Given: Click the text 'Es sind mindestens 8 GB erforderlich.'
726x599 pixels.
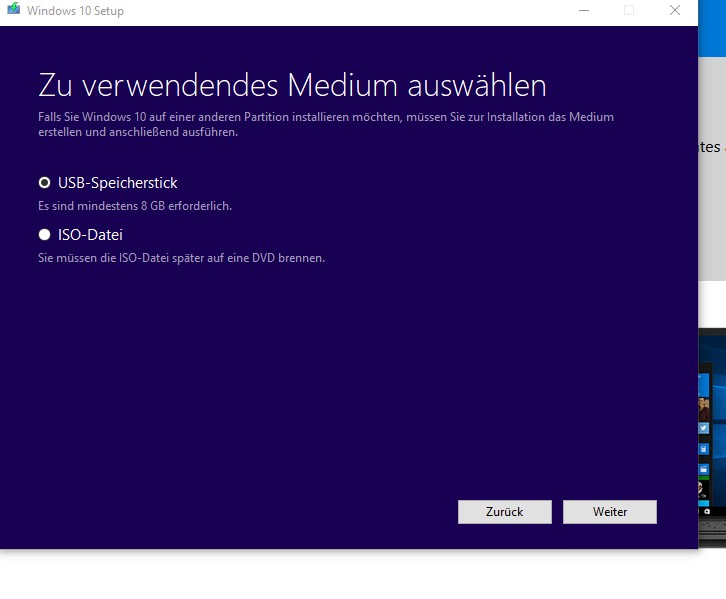Looking at the screenshot, I should click(x=135, y=206).
